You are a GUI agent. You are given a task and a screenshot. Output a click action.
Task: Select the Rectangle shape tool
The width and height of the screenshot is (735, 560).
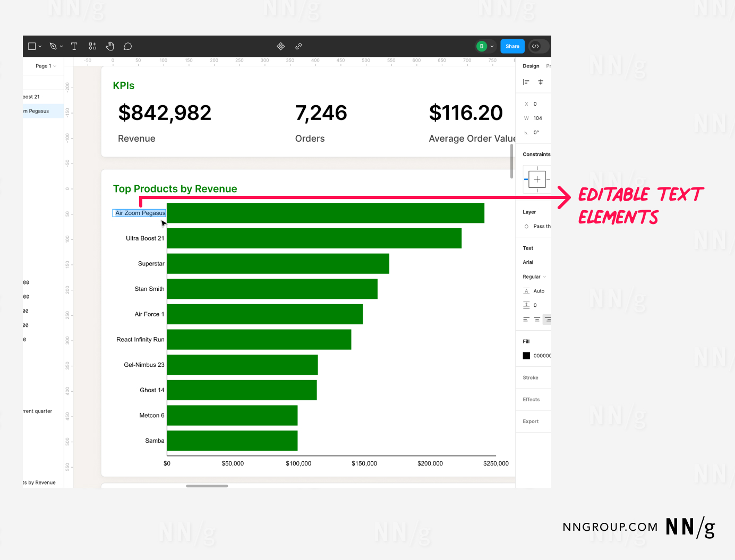click(32, 47)
